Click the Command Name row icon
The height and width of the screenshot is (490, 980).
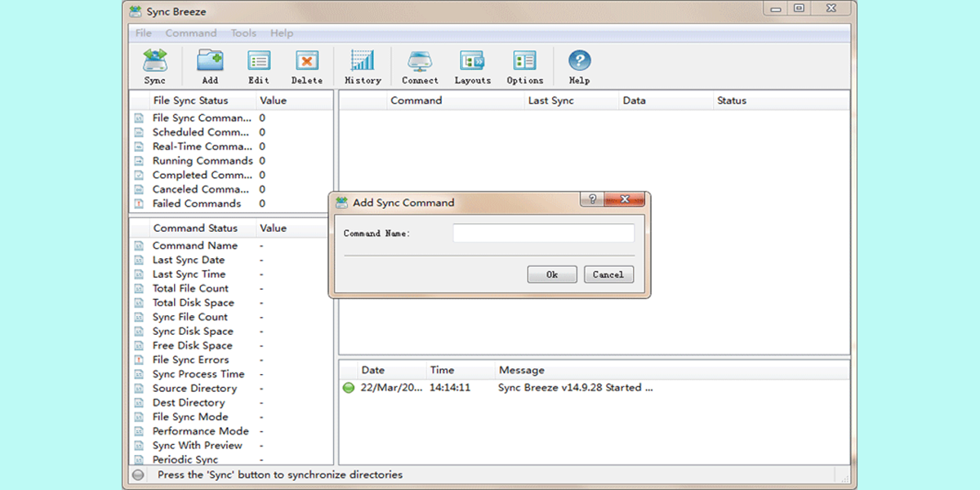(139, 246)
